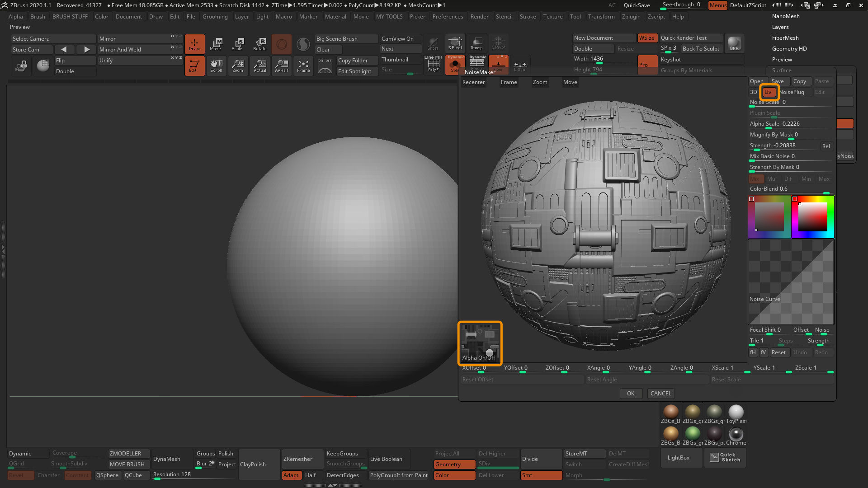This screenshot has height=488, width=868.
Task: Toggle Rel strength option
Action: point(826,146)
